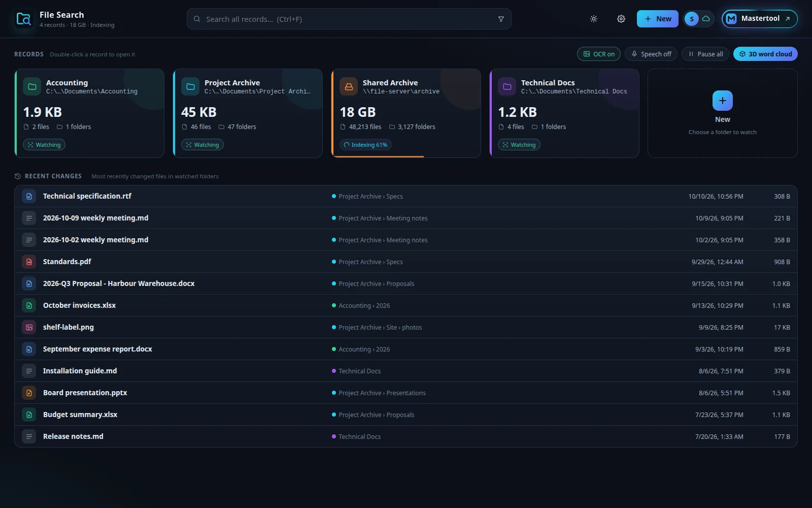Image resolution: width=812 pixels, height=508 pixels.
Task: Toggle OCR on button
Action: (598, 54)
